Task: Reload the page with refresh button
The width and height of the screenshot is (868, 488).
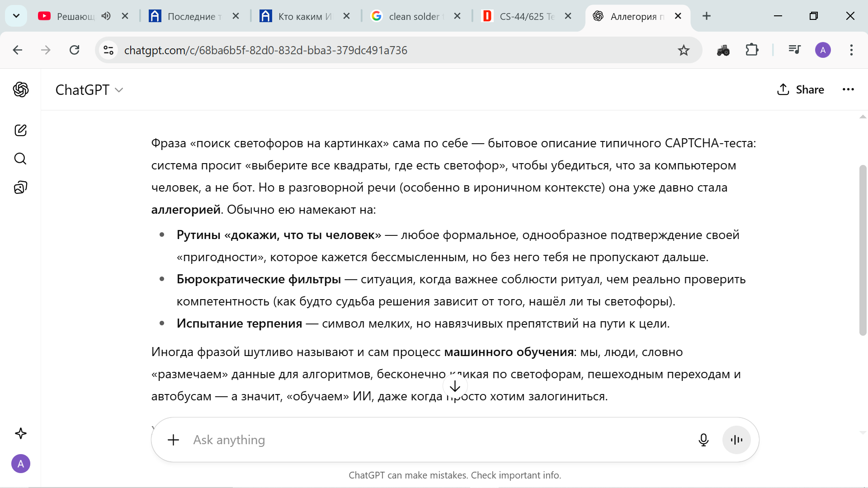Action: (x=74, y=50)
